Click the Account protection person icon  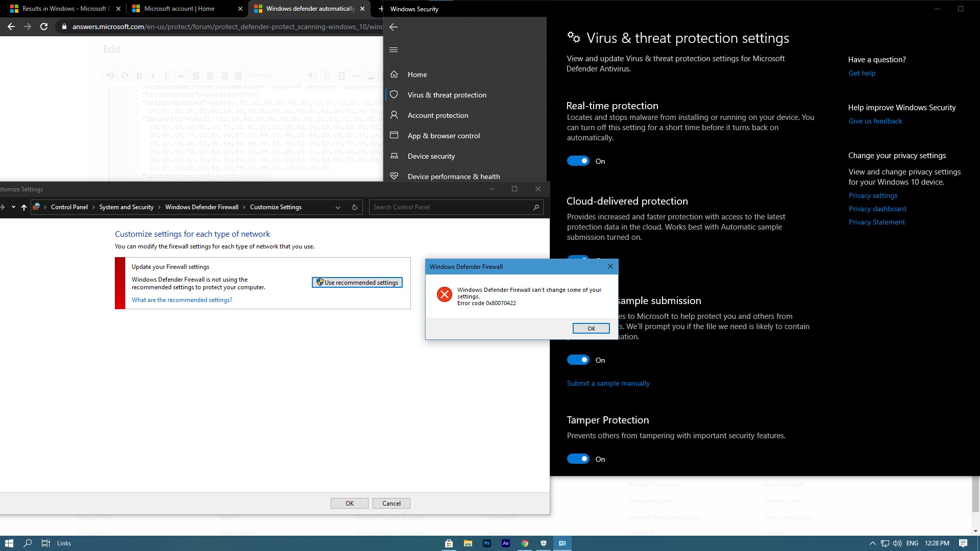pos(394,115)
